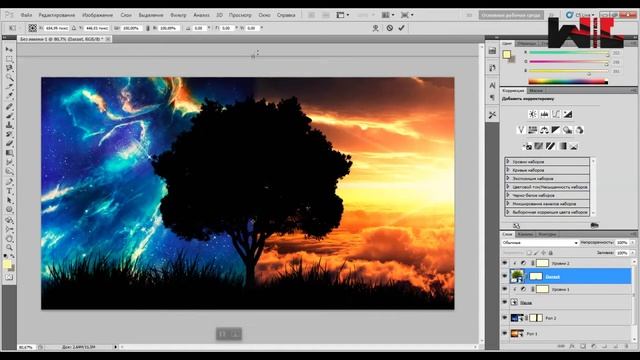Hide the Fon 1 layer
This screenshot has width=640, height=360.
tap(505, 333)
